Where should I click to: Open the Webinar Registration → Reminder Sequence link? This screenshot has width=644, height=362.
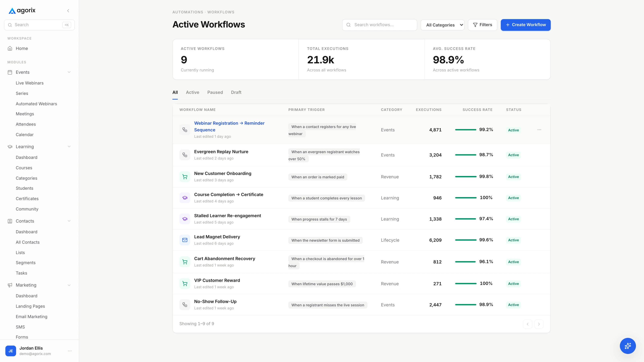[x=229, y=126]
